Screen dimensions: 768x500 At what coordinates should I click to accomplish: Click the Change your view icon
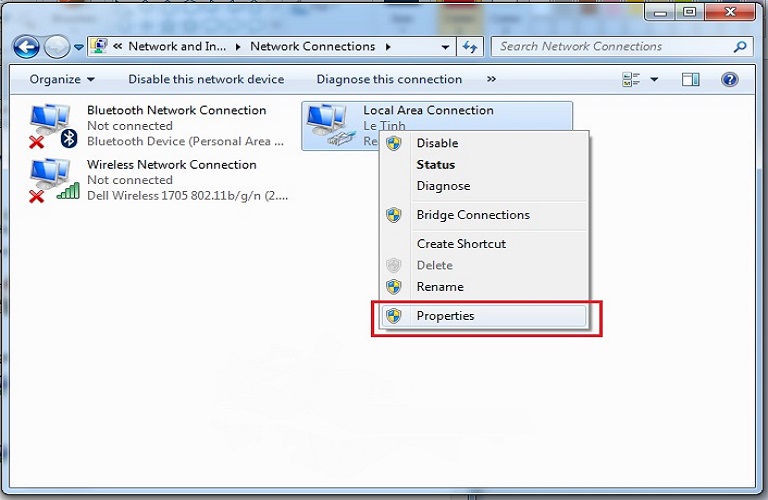click(631, 79)
